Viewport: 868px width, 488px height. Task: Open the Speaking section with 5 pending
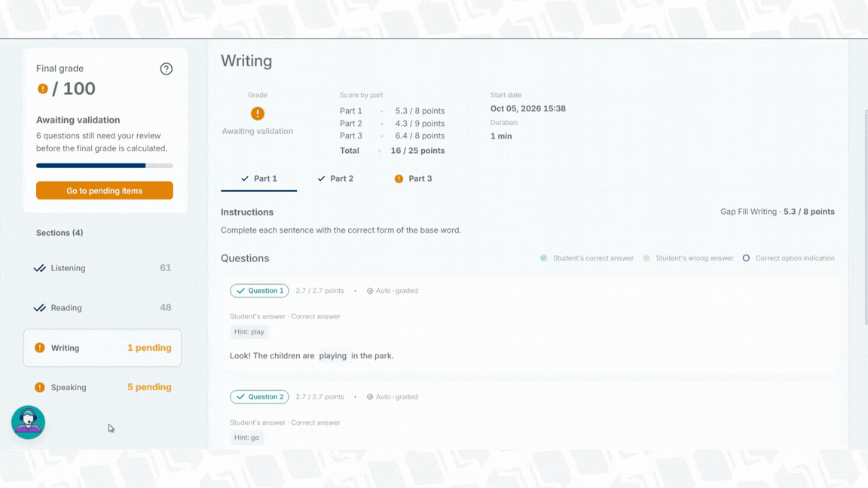[x=102, y=387]
